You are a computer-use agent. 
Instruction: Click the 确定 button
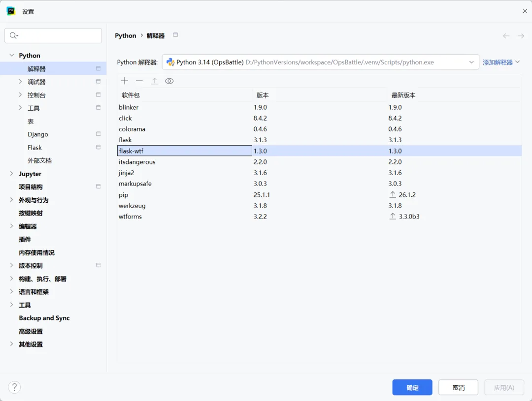click(x=412, y=387)
